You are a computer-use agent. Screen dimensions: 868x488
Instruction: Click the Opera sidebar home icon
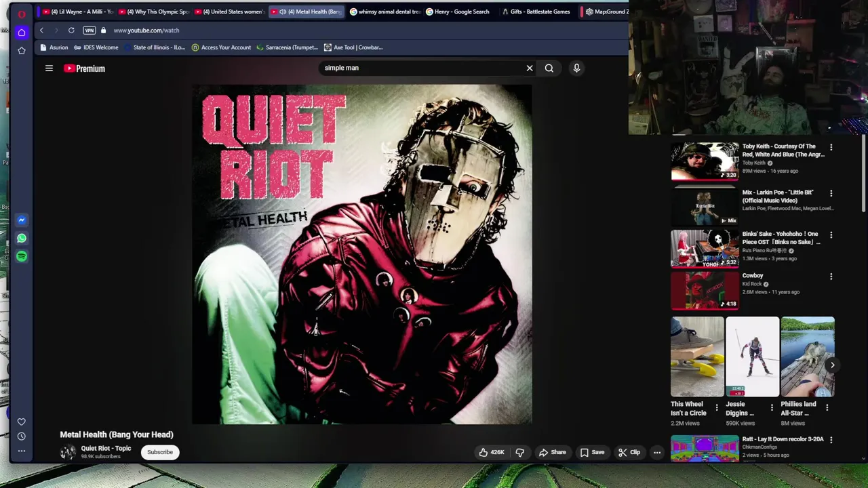point(22,33)
